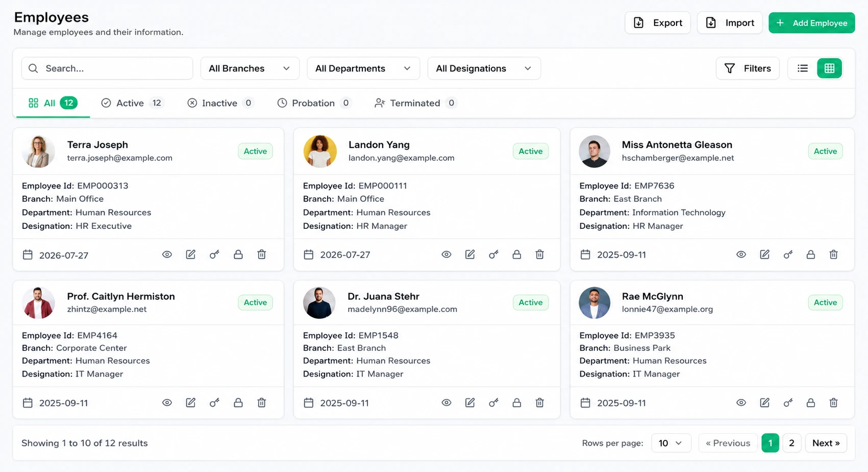Screen dimensions: 868x472
Task: View Miss Antonetta Gleason eye icon
Action: [x=741, y=254]
